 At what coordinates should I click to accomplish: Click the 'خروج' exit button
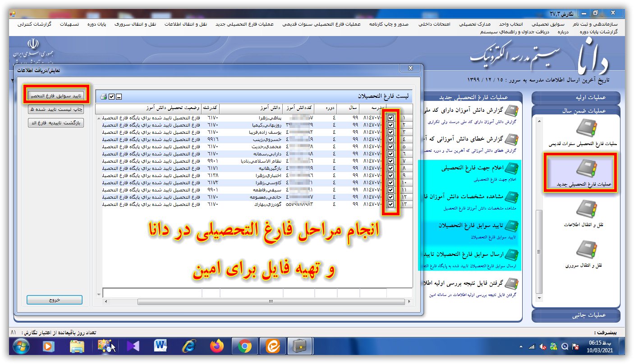click(x=55, y=300)
